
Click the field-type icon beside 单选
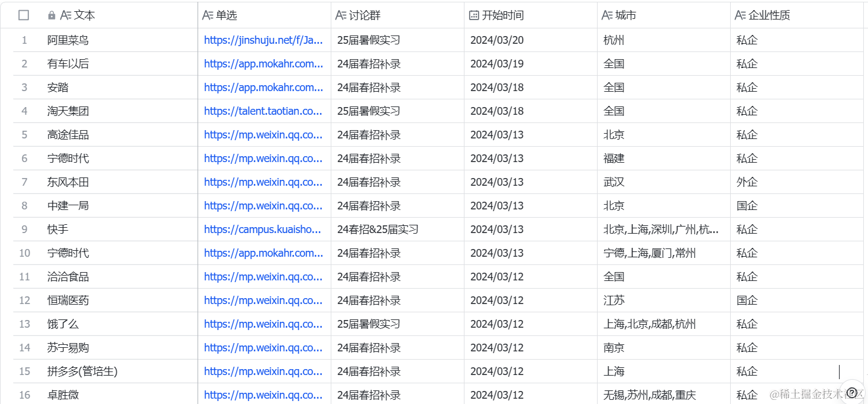[x=208, y=15]
